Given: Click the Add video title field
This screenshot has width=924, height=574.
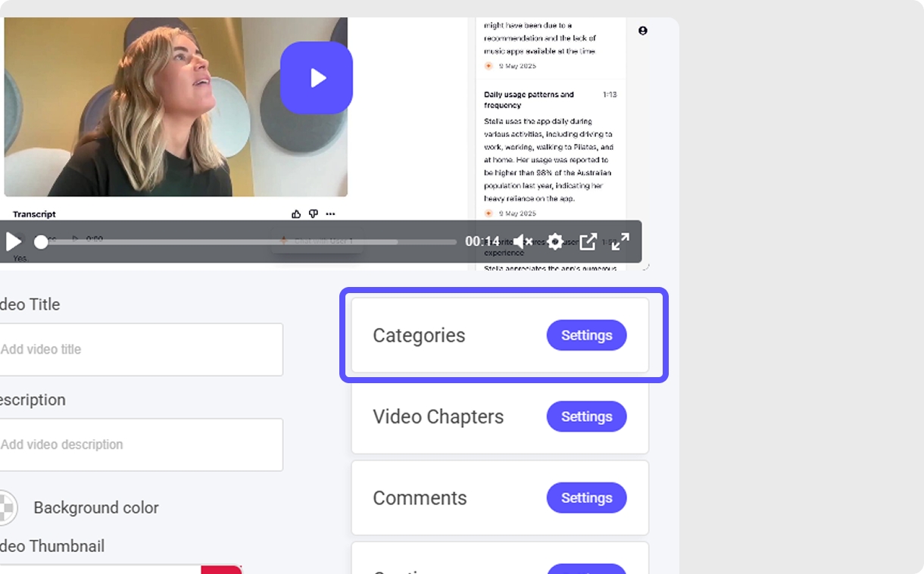Looking at the screenshot, I should [140, 349].
